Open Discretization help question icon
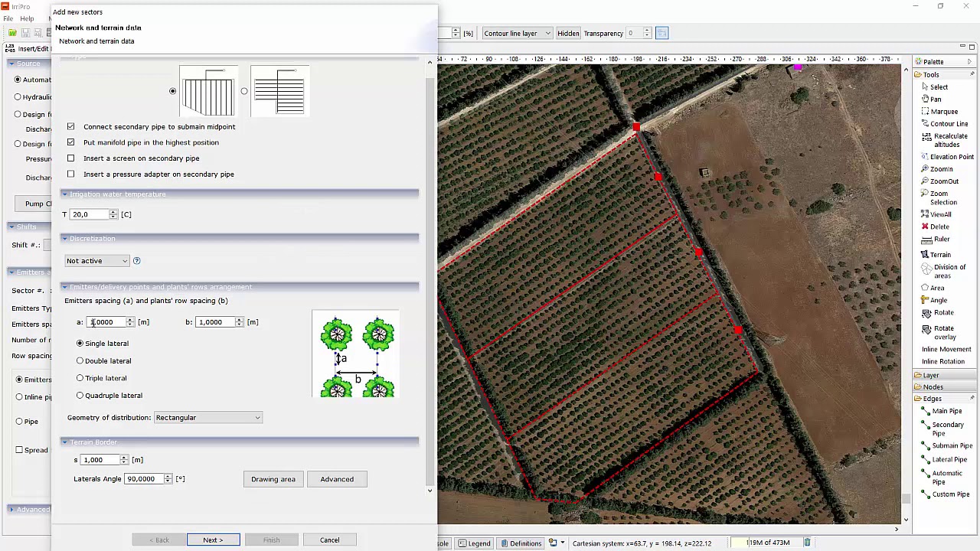The image size is (980, 551). 136,261
